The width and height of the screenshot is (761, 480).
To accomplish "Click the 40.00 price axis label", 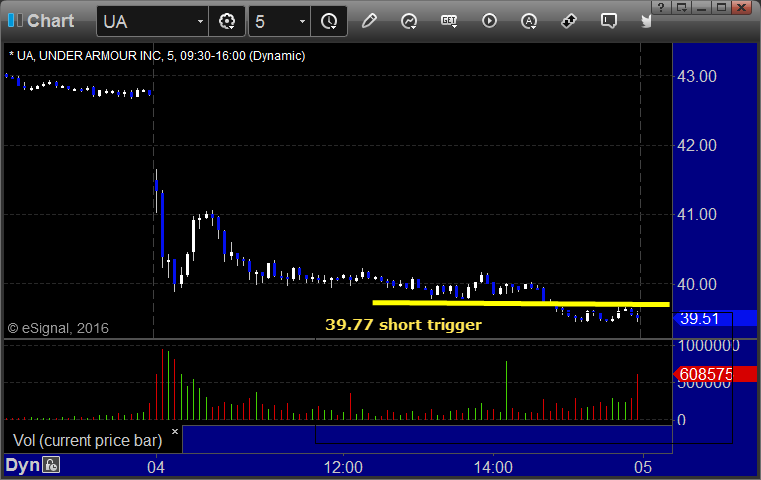I will [697, 284].
